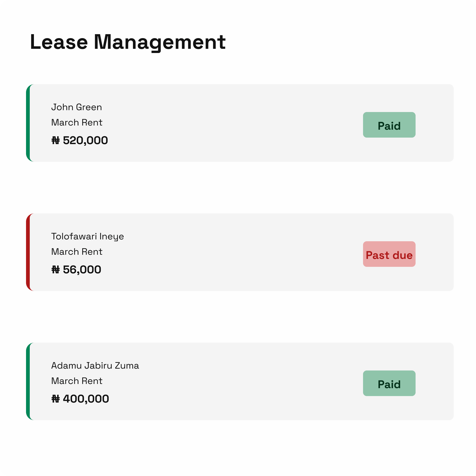Click the green accent bar on John Green's card
The height and width of the screenshot is (476, 476).
pos(28,123)
